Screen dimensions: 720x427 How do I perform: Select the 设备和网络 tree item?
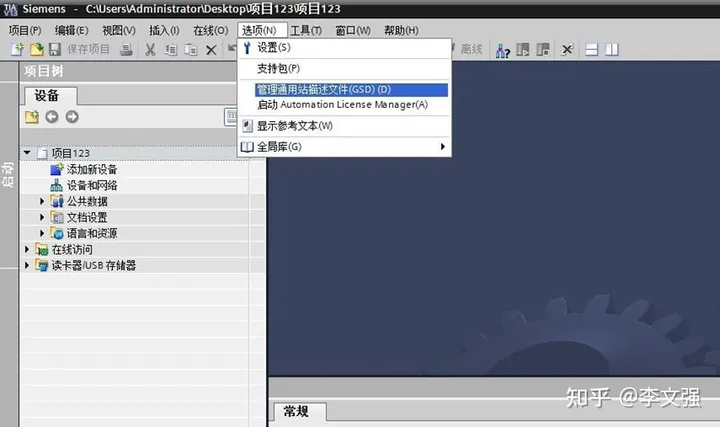pos(92,185)
